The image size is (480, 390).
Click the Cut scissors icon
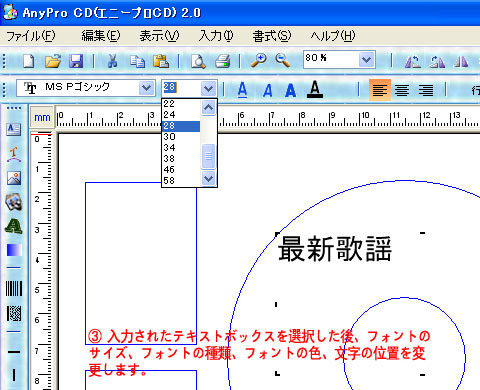[112, 61]
